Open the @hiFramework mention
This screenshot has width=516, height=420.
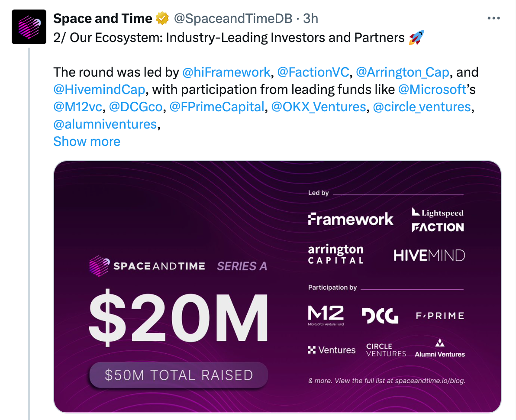[227, 72]
